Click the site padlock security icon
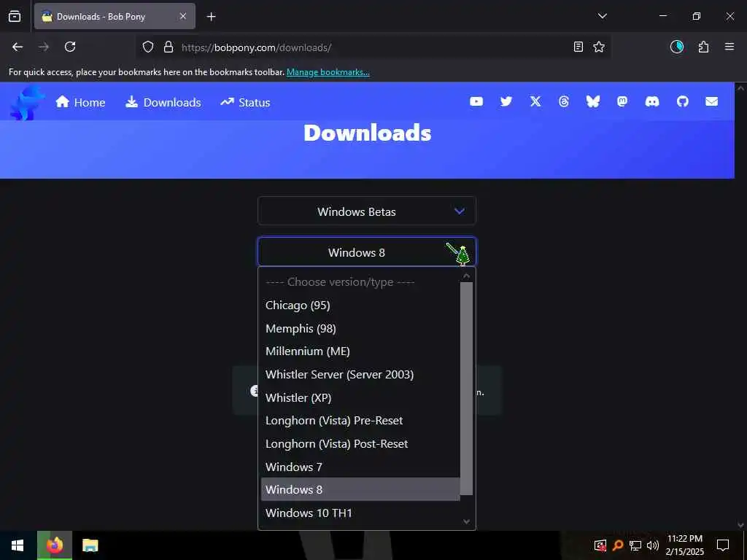 169,47
